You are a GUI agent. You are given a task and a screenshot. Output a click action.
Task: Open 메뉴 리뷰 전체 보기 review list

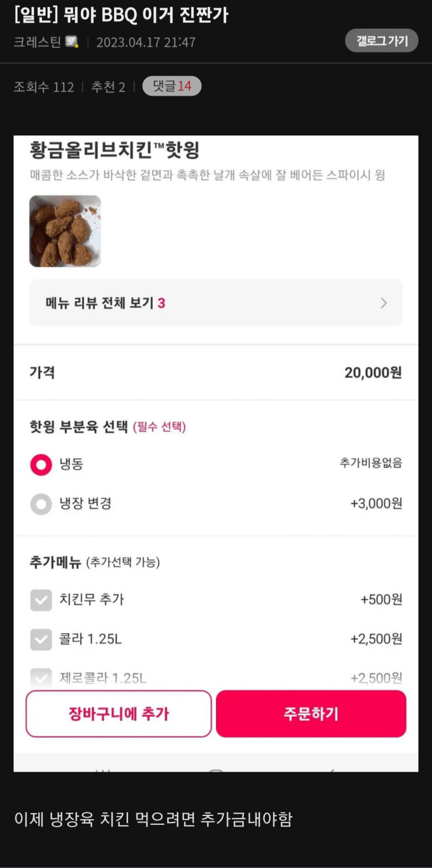coord(105,303)
